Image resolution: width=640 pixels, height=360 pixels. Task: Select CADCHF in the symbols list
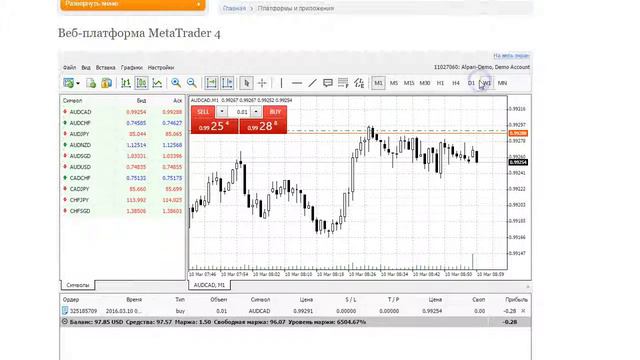click(x=122, y=178)
